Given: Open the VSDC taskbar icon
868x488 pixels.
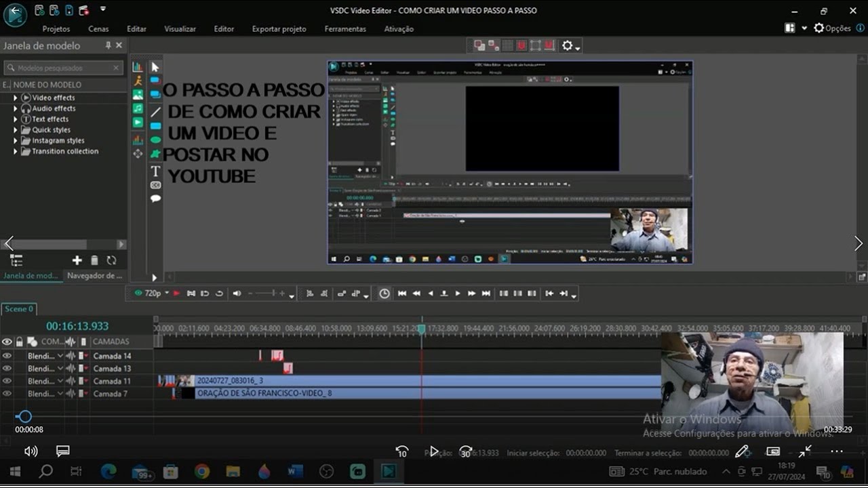Looking at the screenshot, I should point(388,471).
